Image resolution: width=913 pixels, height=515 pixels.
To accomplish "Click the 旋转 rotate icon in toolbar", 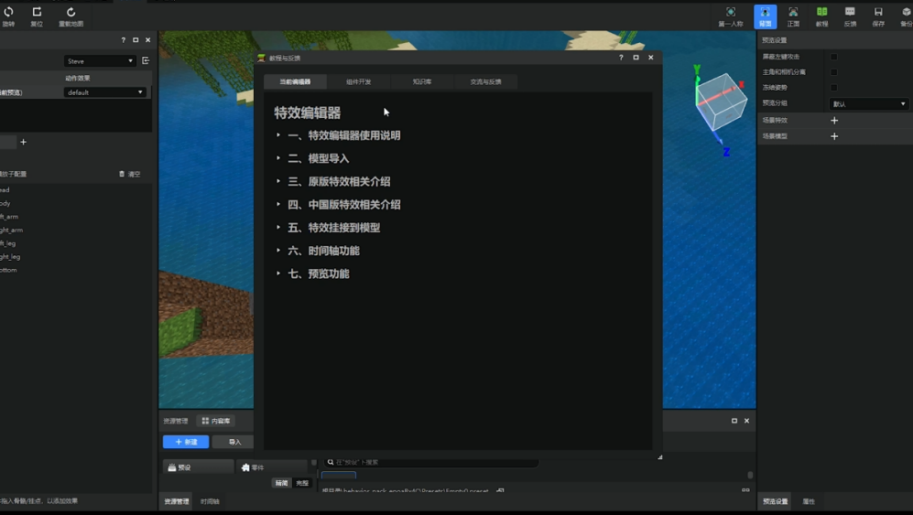I will tap(8, 16).
